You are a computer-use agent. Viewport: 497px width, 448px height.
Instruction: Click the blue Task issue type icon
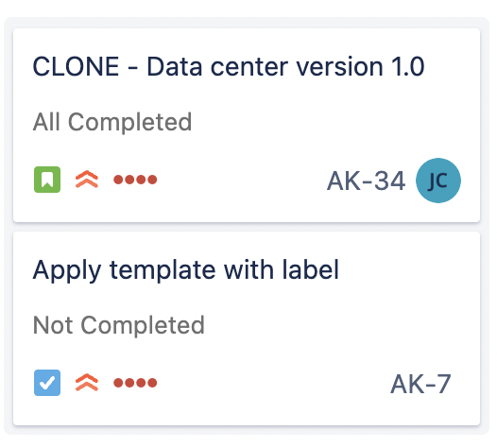coord(47,383)
